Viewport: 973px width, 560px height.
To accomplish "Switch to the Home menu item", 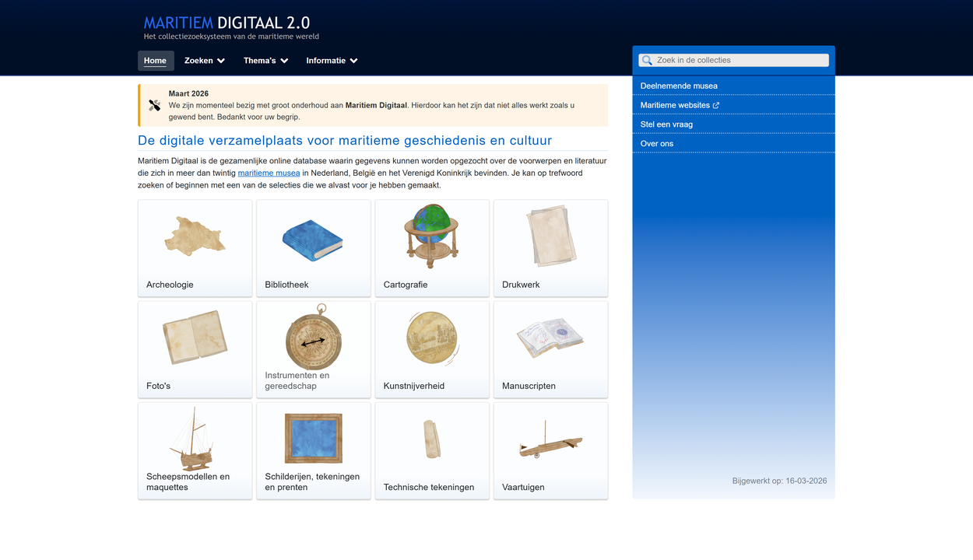I will [155, 60].
